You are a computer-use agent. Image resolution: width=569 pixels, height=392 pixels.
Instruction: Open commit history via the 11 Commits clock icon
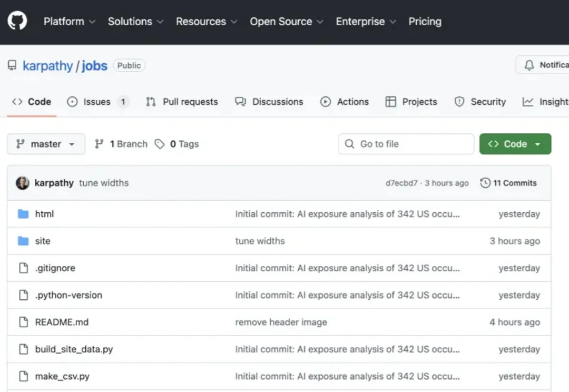tap(485, 183)
